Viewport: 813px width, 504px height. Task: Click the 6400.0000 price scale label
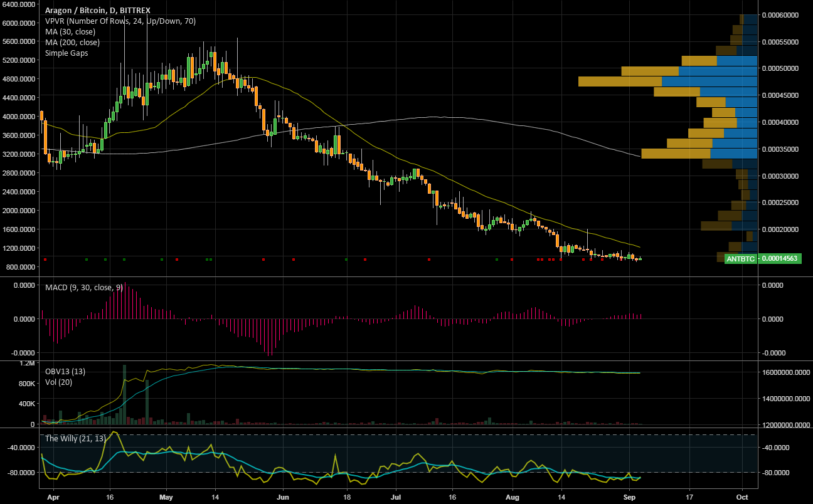pos(18,4)
